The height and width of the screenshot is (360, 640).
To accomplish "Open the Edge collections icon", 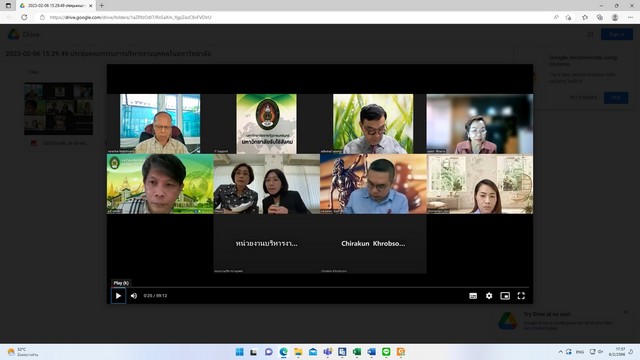I will 600,17.
